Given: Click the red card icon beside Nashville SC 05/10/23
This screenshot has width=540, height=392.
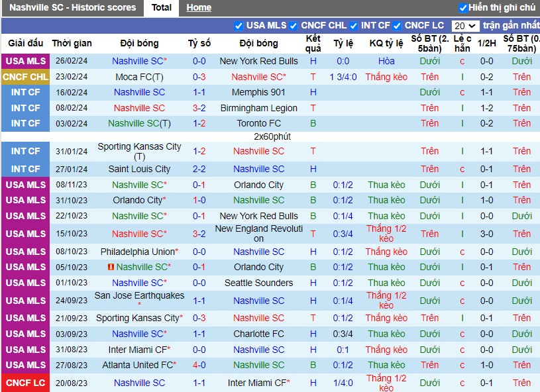Looking at the screenshot, I should 111,267.
